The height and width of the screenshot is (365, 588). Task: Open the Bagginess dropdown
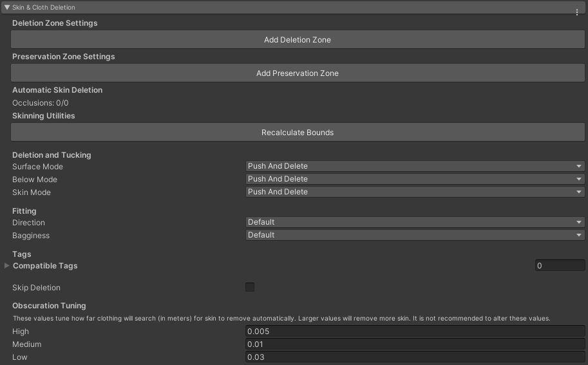[415, 235]
